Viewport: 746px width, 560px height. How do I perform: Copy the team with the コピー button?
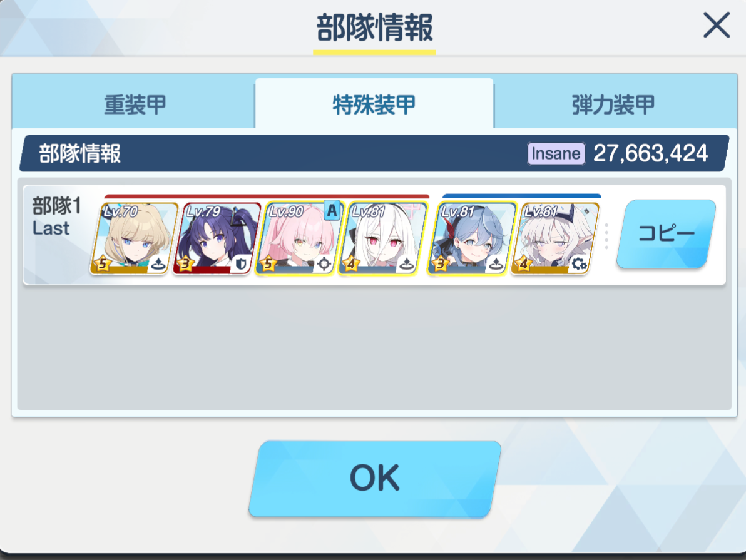point(666,233)
